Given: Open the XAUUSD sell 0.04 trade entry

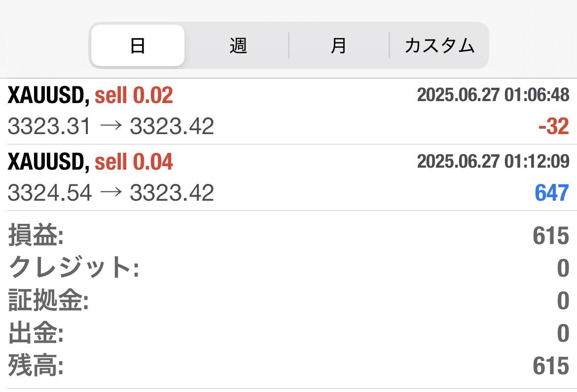Looking at the screenshot, I should pos(288,178).
